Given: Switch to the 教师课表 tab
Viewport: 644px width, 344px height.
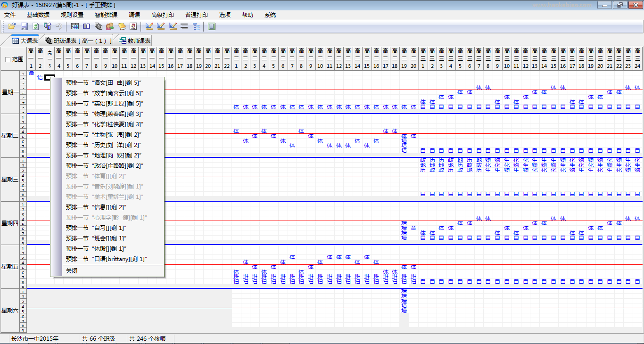Looking at the screenshot, I should coord(135,41).
